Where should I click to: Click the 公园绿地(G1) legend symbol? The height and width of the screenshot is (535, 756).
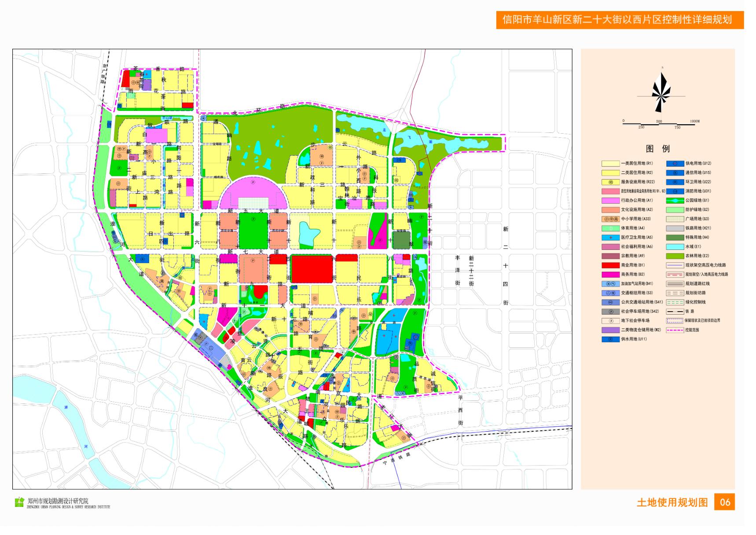[675, 200]
